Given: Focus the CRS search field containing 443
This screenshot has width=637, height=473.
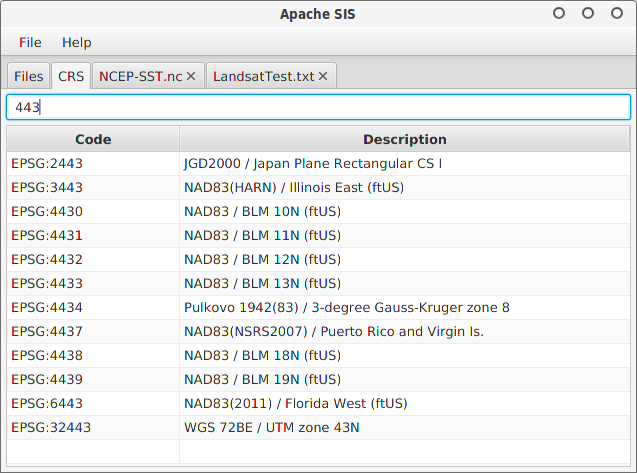Looking at the screenshot, I should coord(318,107).
